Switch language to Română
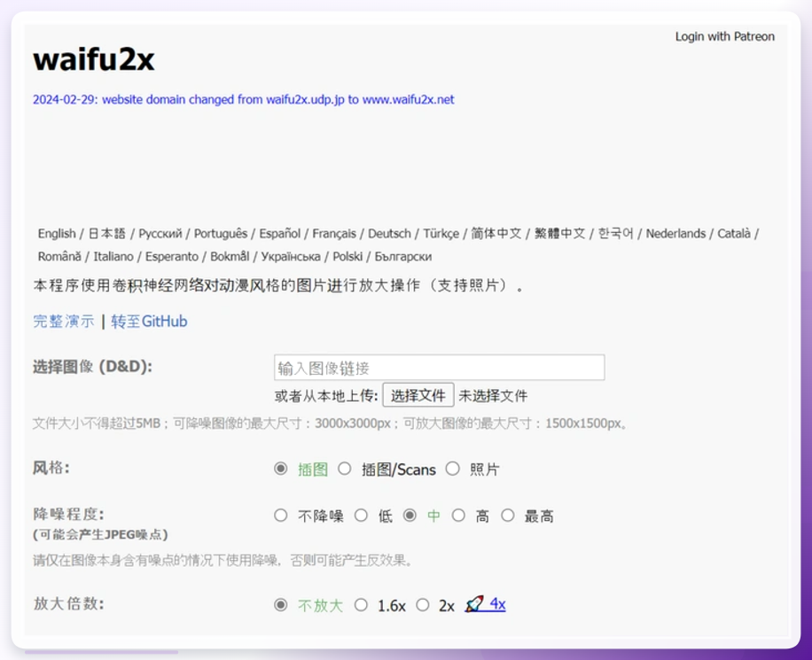Viewport: 812px width, 660px height. (59, 256)
